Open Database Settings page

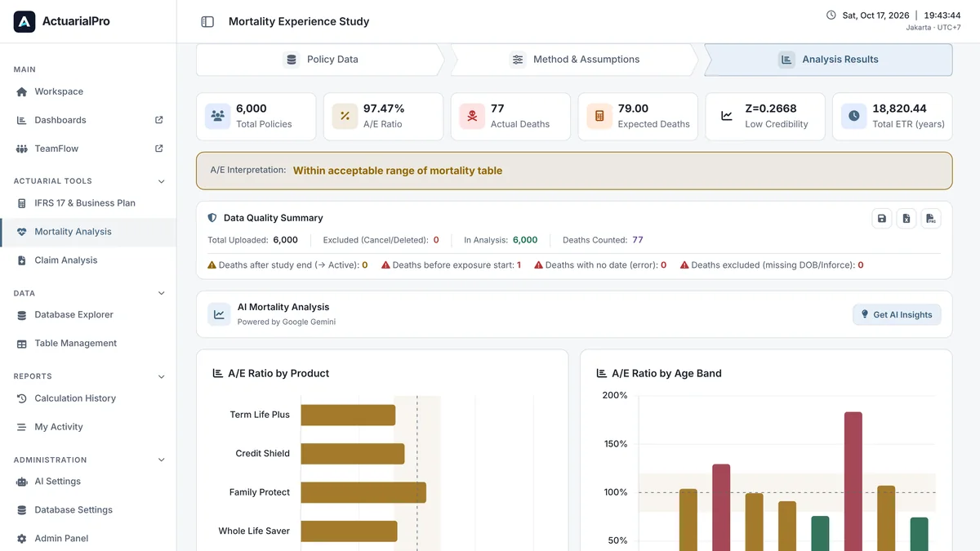pos(88,510)
